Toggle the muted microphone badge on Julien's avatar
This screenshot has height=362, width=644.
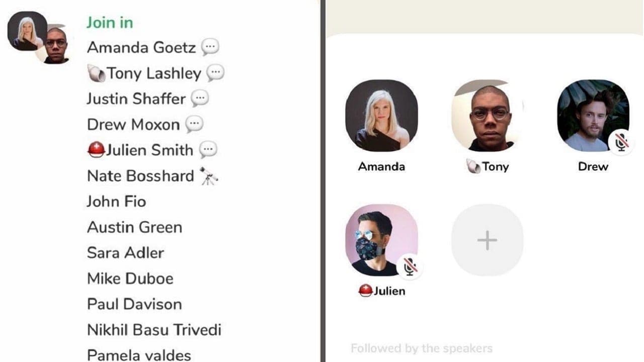[x=410, y=266]
